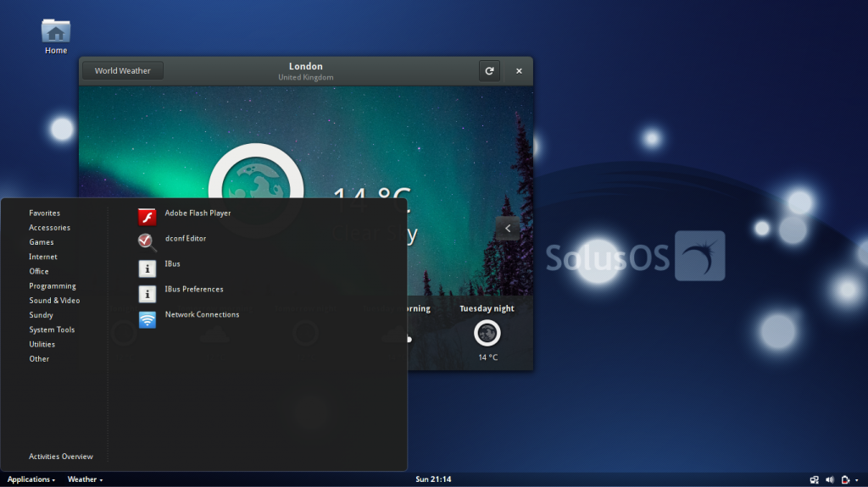Refresh the London weather forecast
This screenshot has height=487, width=868.
[489, 71]
